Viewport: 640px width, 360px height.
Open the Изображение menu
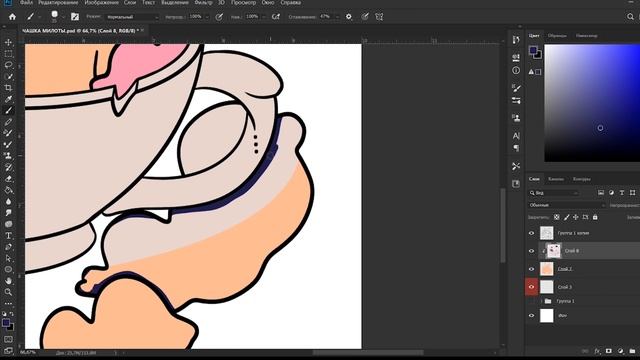pos(101,2)
